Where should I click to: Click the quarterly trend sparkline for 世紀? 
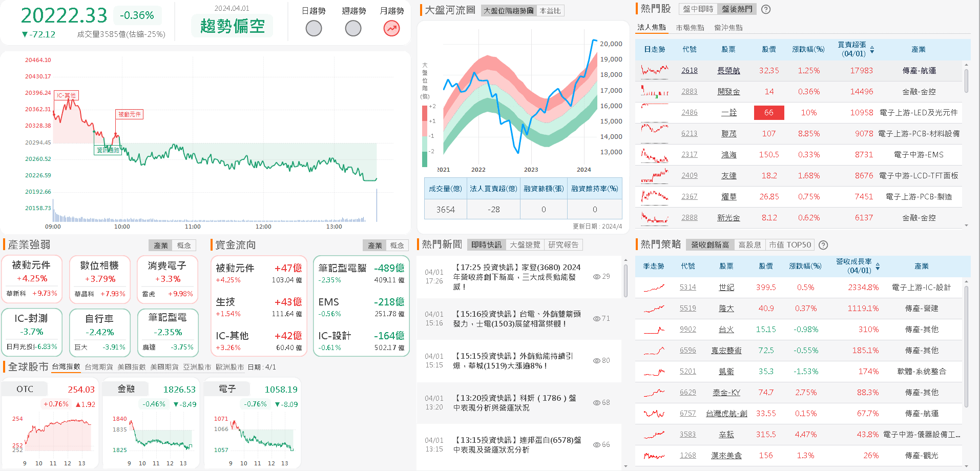click(x=654, y=288)
